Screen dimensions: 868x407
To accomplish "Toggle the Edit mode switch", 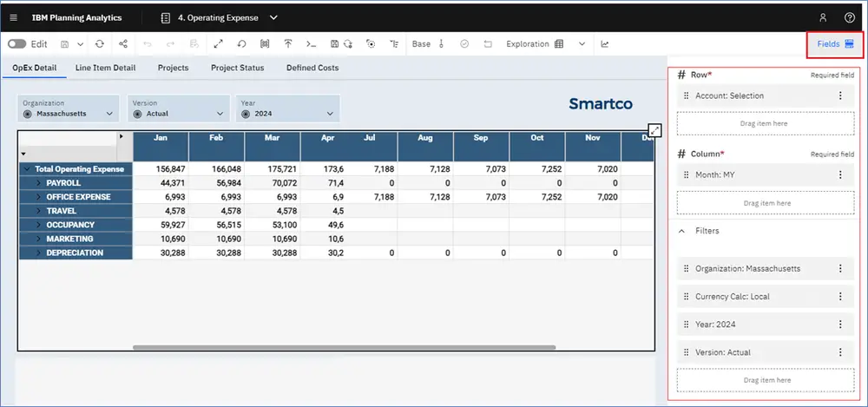I will pos(17,43).
